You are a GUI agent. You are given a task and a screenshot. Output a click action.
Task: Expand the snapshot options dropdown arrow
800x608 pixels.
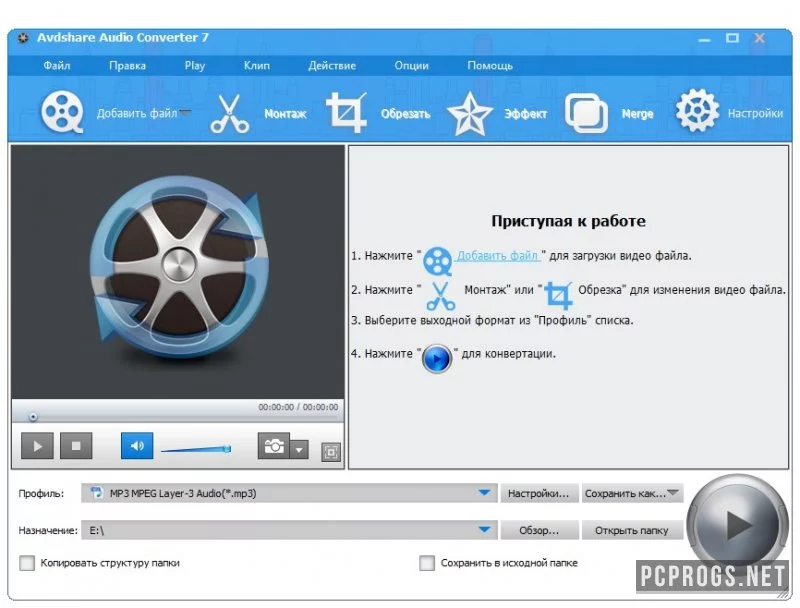click(x=299, y=449)
